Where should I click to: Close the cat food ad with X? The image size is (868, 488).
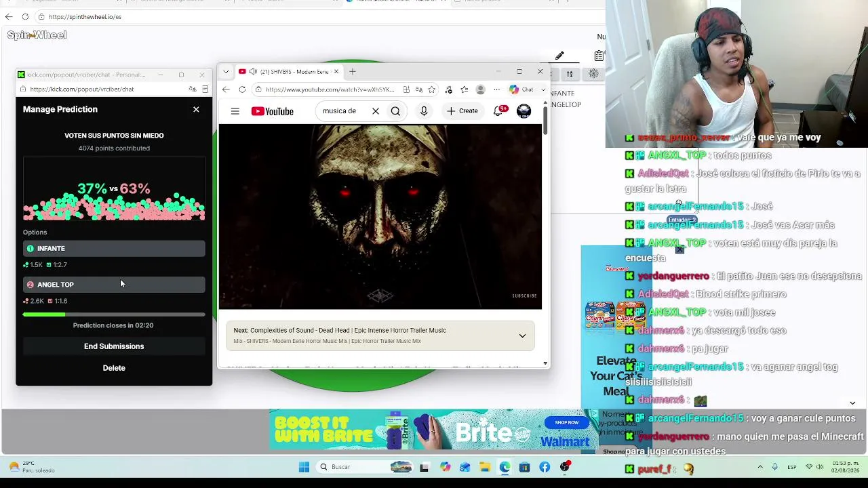(679, 249)
